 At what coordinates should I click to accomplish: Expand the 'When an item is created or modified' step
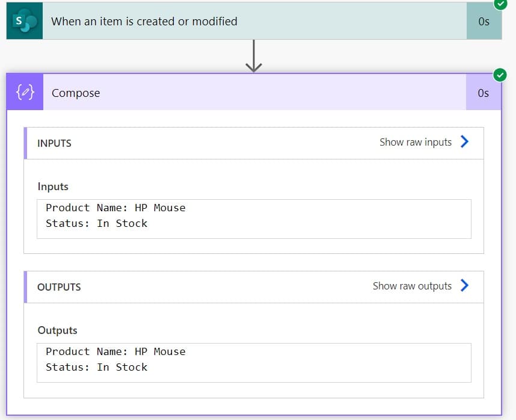point(254,21)
